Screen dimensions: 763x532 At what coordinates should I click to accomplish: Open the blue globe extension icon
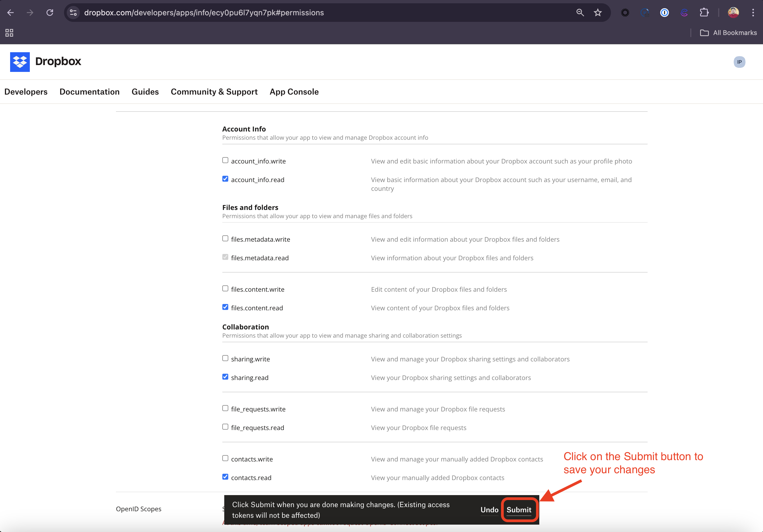point(645,13)
